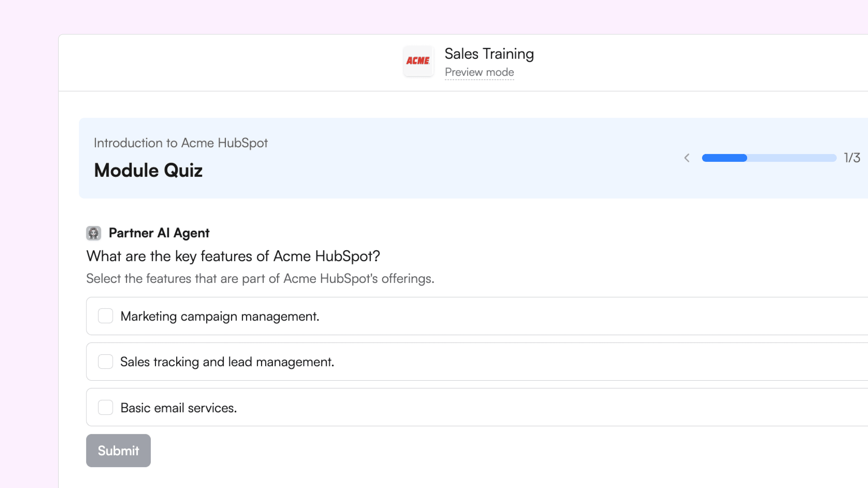The width and height of the screenshot is (868, 488).
Task: Open the Introduction to Acme HubSpot module
Action: coord(181,142)
